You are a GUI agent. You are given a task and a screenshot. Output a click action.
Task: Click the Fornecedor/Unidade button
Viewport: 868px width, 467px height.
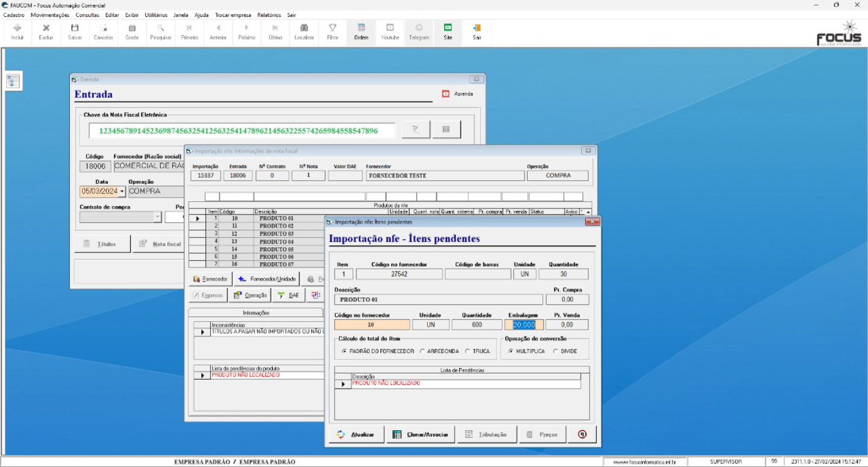[267, 280]
